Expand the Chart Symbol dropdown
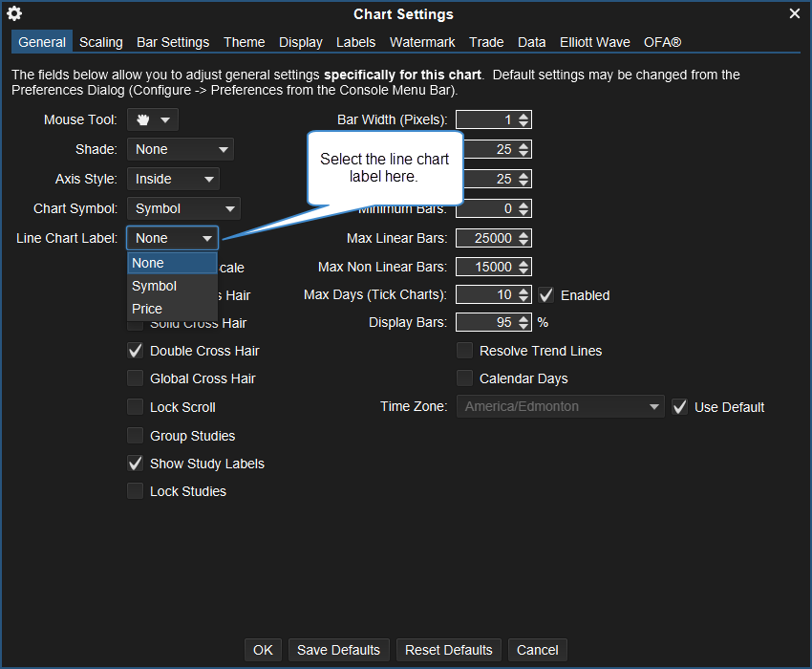Screen dimensions: 812x669 coord(183,208)
